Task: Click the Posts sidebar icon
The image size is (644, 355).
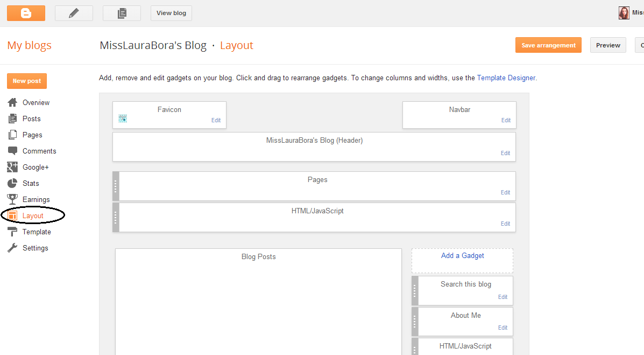Action: tap(13, 119)
